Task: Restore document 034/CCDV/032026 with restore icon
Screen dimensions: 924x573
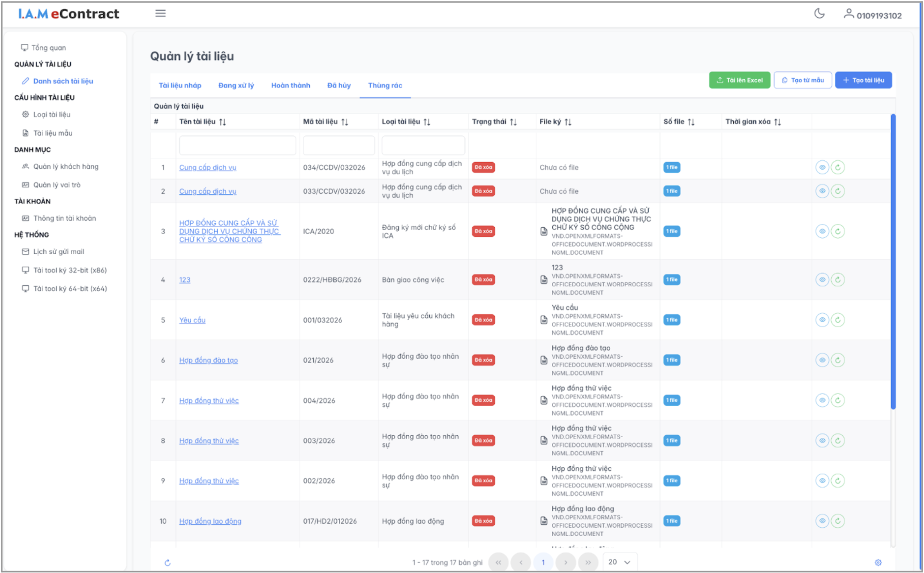Action: (x=837, y=167)
